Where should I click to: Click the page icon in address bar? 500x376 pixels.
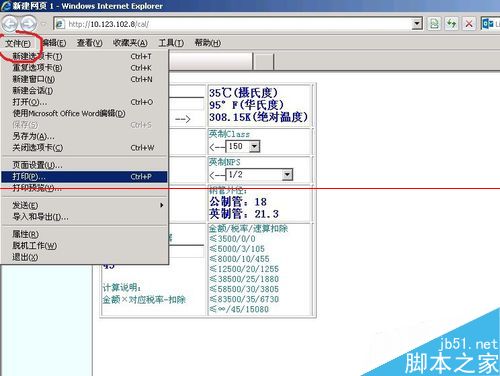tap(60, 24)
